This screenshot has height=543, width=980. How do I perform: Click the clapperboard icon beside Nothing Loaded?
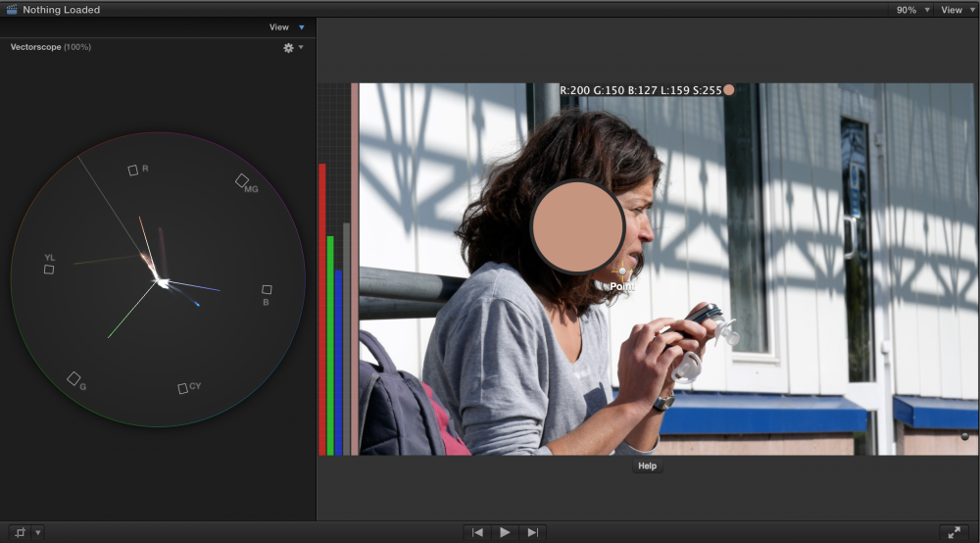pos(12,10)
